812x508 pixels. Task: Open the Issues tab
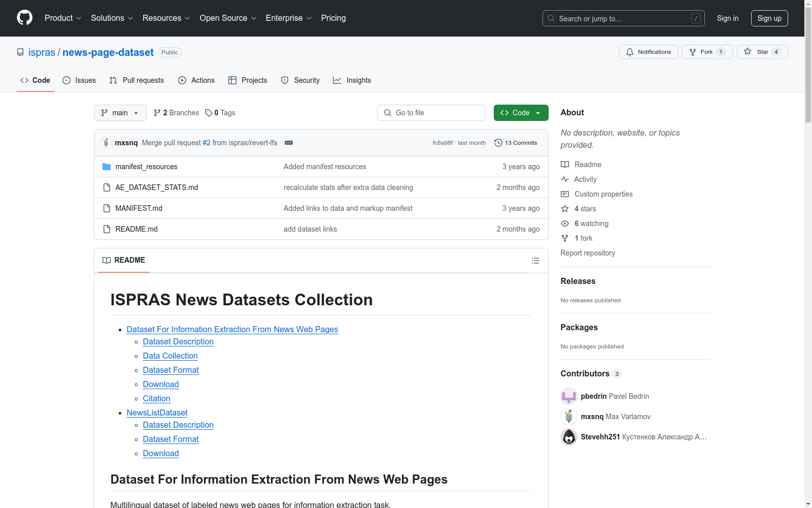click(x=79, y=80)
